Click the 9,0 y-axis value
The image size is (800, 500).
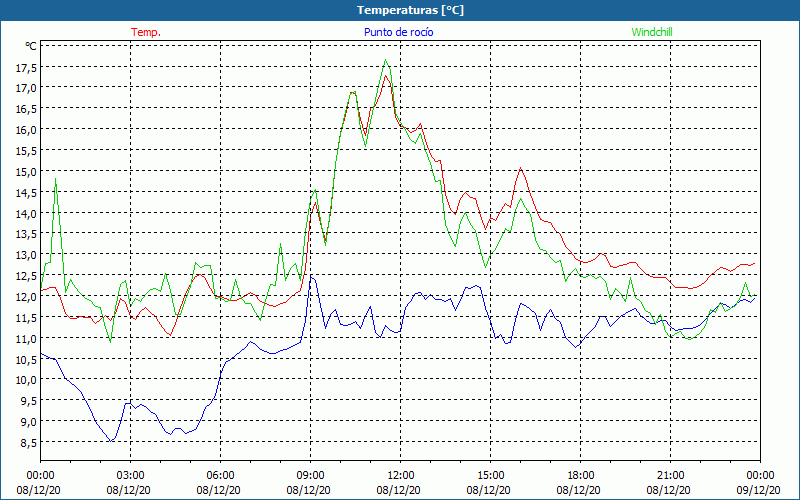(29, 421)
